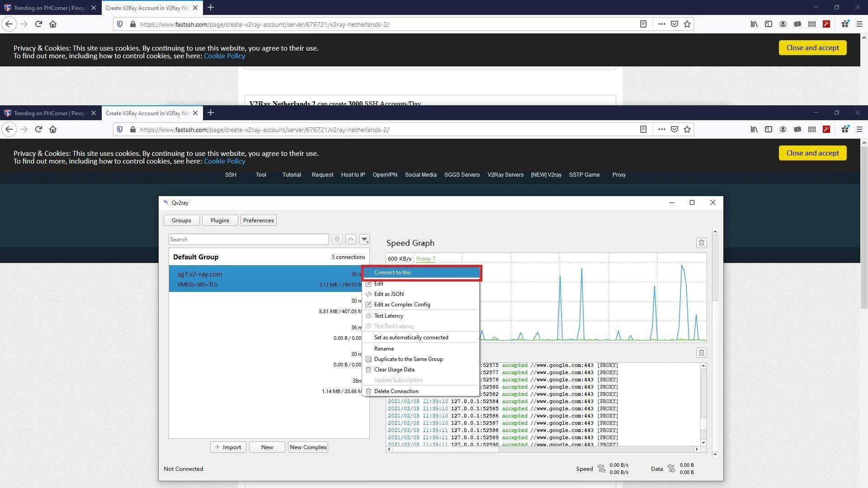The image size is (868, 488).
Task: Open Firefox Account in the front Firefox window
Action: click(x=783, y=130)
